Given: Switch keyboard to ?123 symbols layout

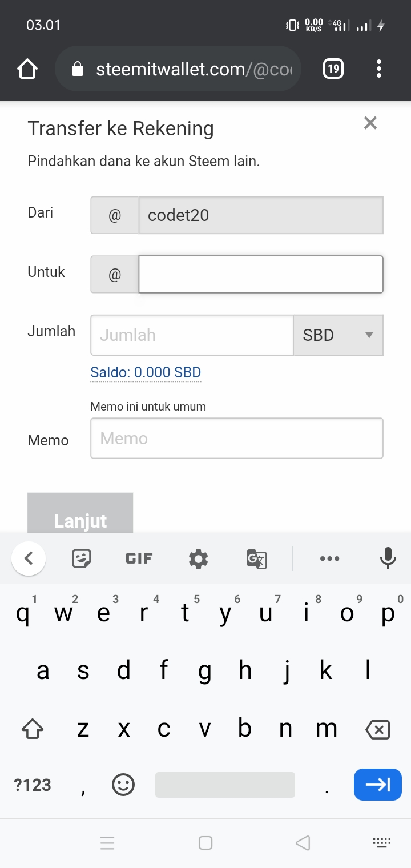Looking at the screenshot, I should pyautogui.click(x=33, y=785).
